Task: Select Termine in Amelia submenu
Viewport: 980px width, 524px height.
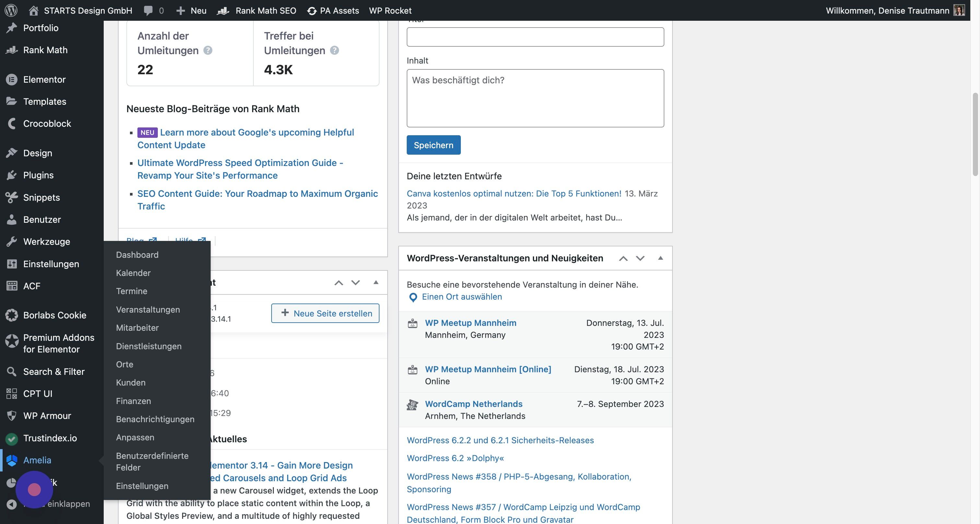Action: coord(132,291)
